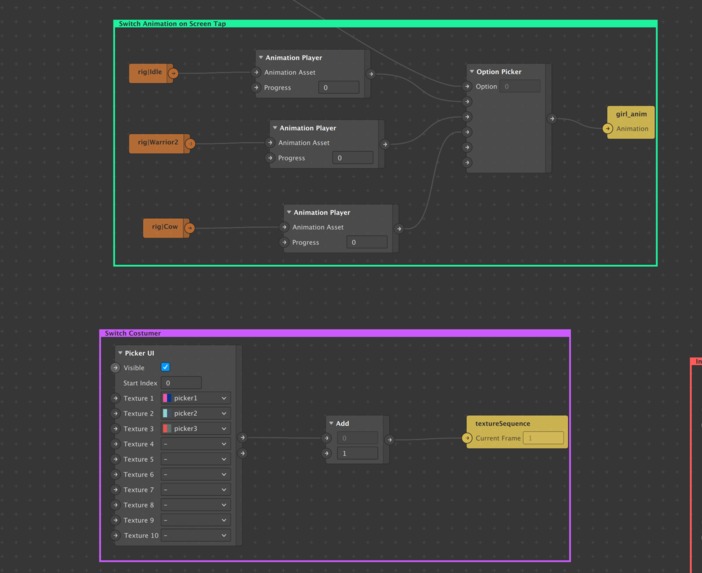
Task: Open the Texture 9 dropdown
Action: tap(196, 520)
